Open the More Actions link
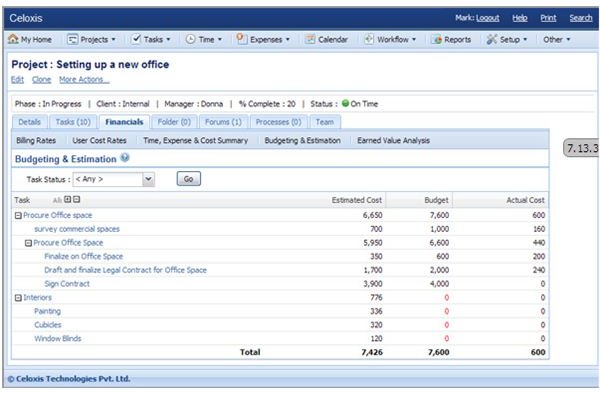 click(84, 80)
